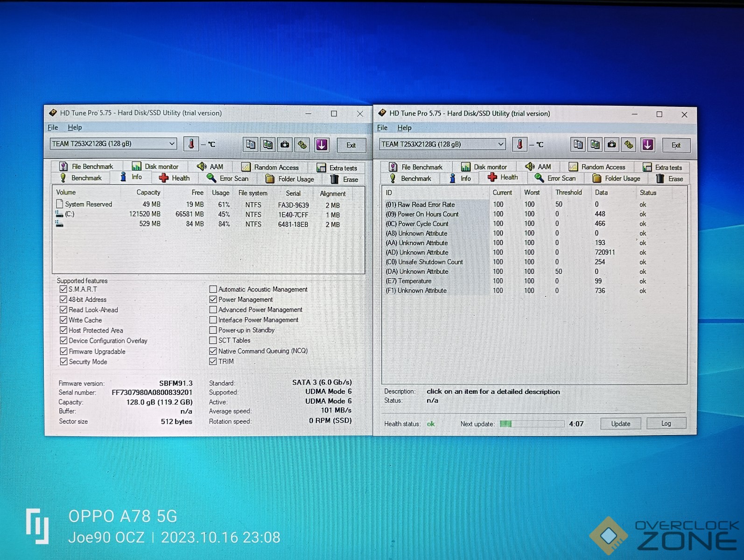Toggle Native Command Queuing (NCQ) checkbox
744x560 pixels.
pyautogui.click(x=213, y=350)
